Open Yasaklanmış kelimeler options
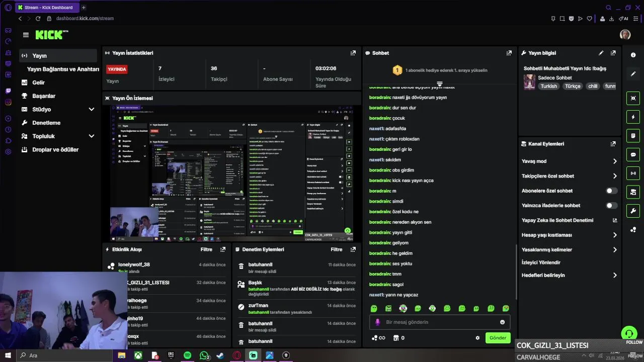This screenshot has width=644, height=362. 569,250
